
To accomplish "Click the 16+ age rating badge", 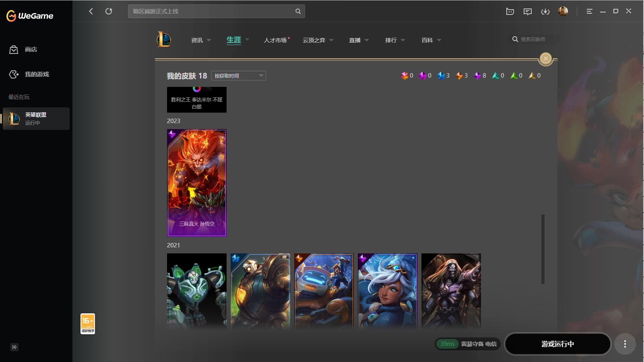I will tap(88, 324).
